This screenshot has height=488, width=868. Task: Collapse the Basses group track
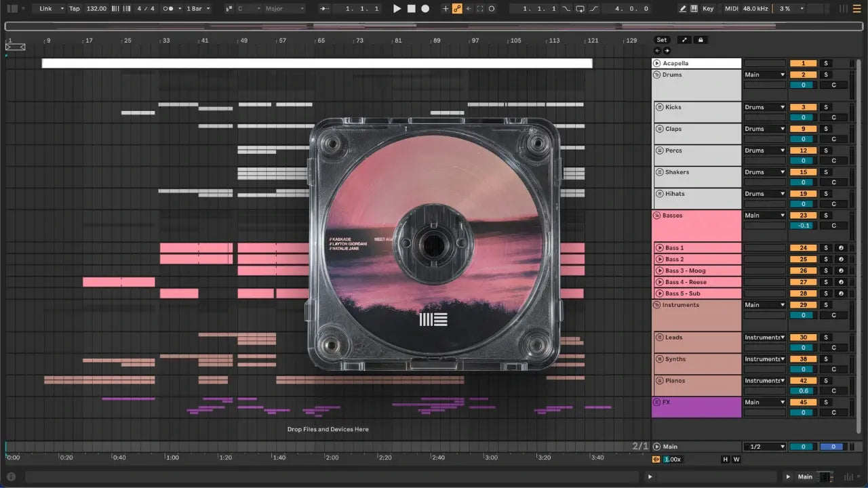pyautogui.click(x=657, y=216)
